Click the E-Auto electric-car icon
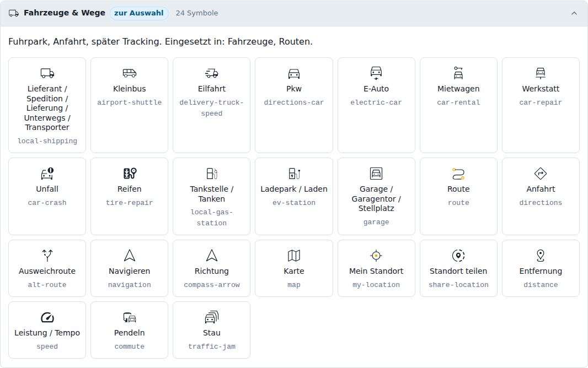Image resolution: width=588 pixels, height=368 pixels. coord(376,73)
